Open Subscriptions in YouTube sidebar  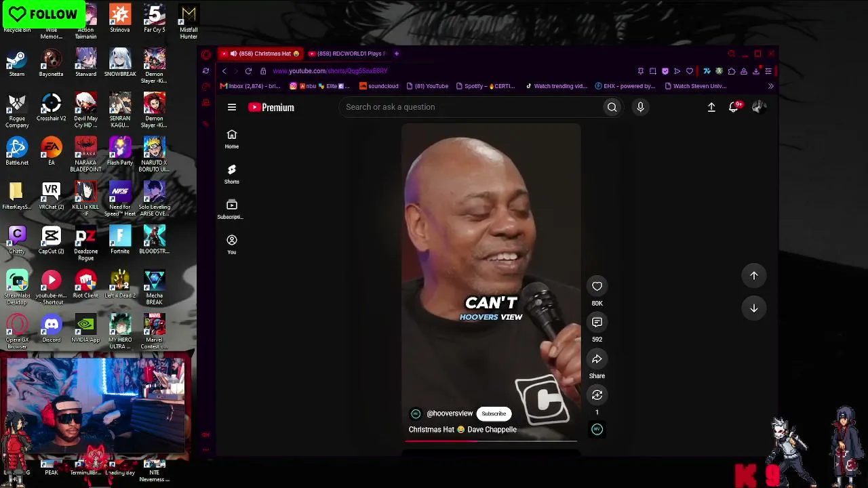[x=231, y=209]
